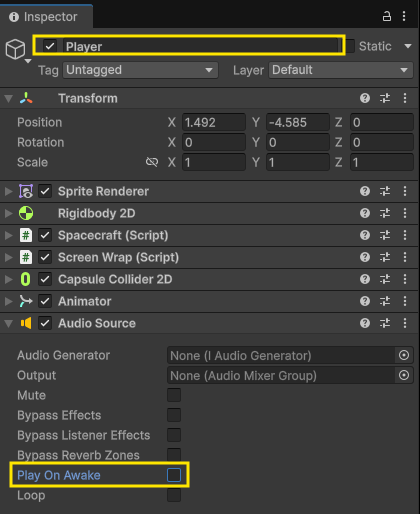The image size is (420, 514).
Task: Open the Static flags dropdown arrow
Action: (x=408, y=46)
